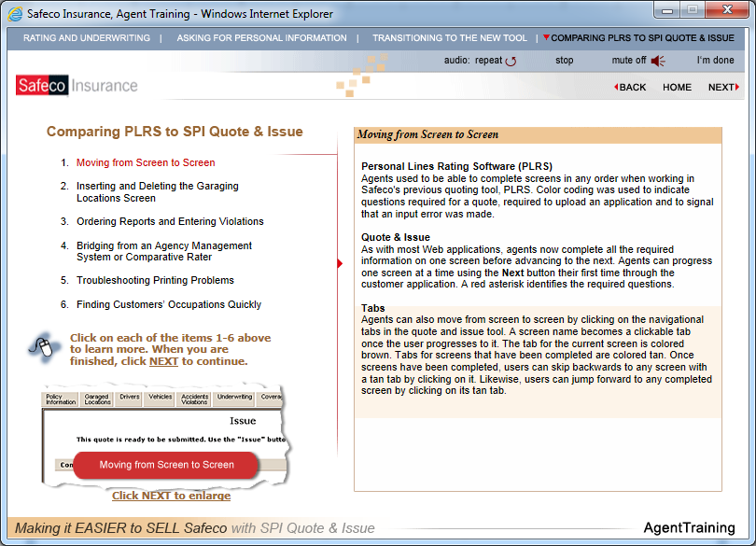Screen dimensions: 756x546
Task: Click the I'm done button
Action: click(715, 61)
